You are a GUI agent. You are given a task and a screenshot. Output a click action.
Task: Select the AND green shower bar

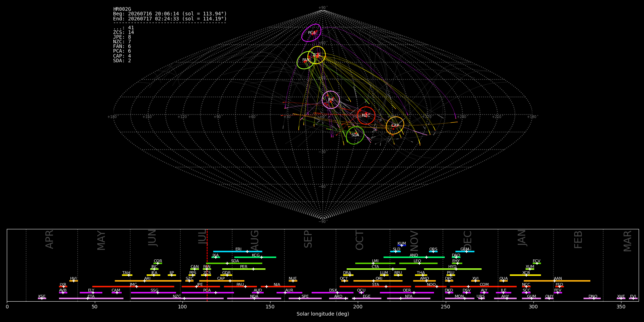click(414, 257)
